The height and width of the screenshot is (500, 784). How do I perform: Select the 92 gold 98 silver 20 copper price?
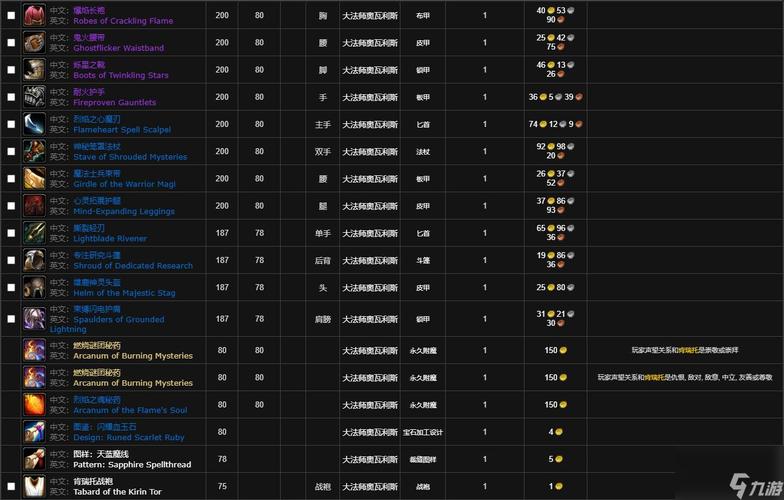click(x=555, y=151)
